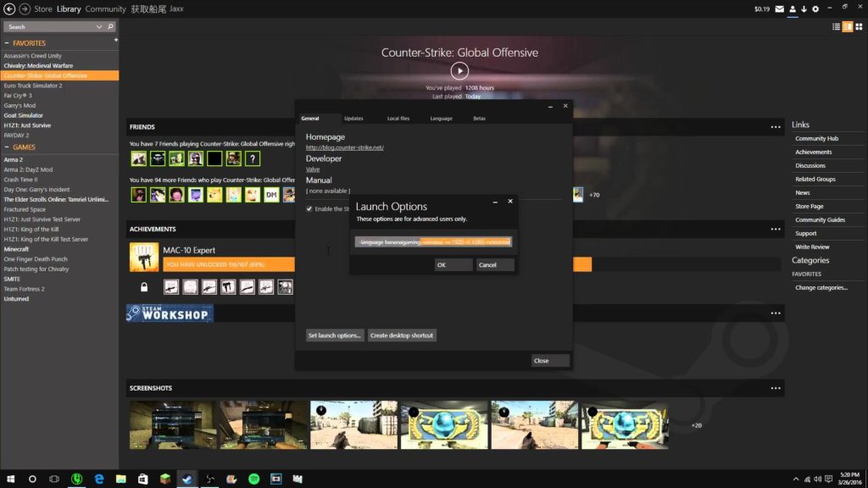Click the question mark friend avatar
Image resolution: width=868 pixels, height=488 pixels.
253,158
